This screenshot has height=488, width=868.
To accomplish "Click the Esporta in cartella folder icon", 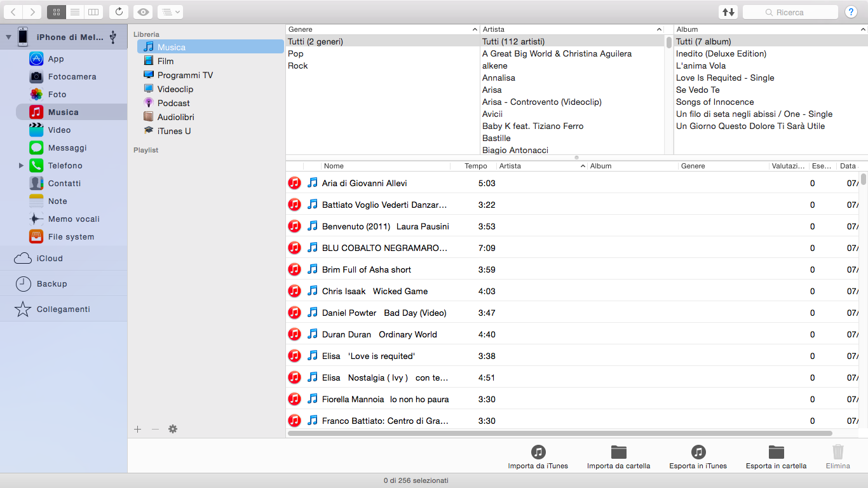I will tap(776, 452).
